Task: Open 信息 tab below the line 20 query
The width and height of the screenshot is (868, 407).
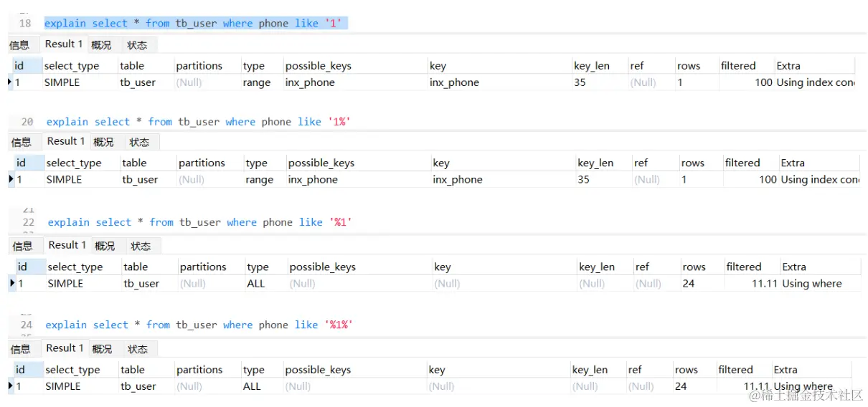Action: (22, 142)
